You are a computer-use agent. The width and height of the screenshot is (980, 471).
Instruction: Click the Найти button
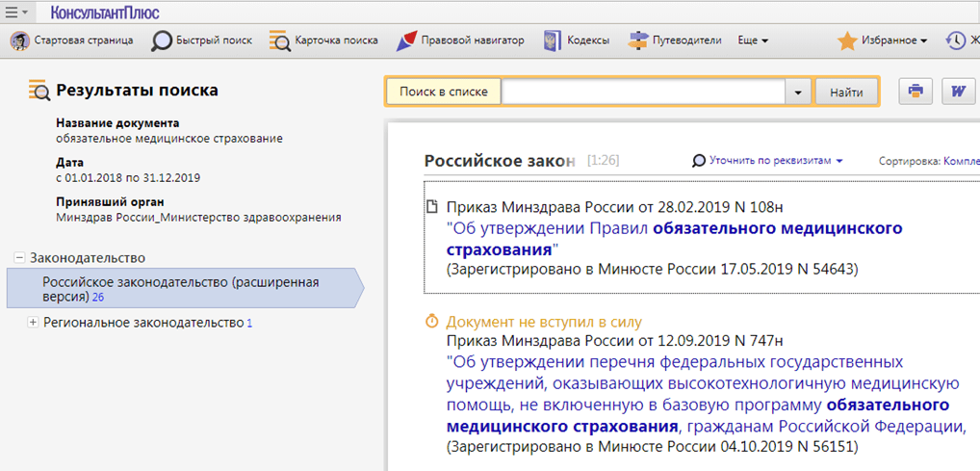[x=846, y=92]
